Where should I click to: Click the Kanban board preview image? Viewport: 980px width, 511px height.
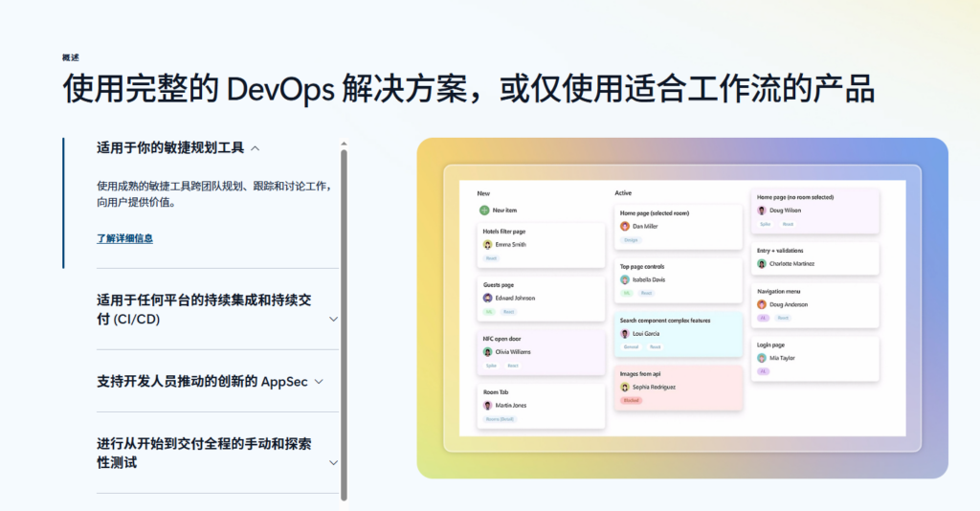click(682, 308)
